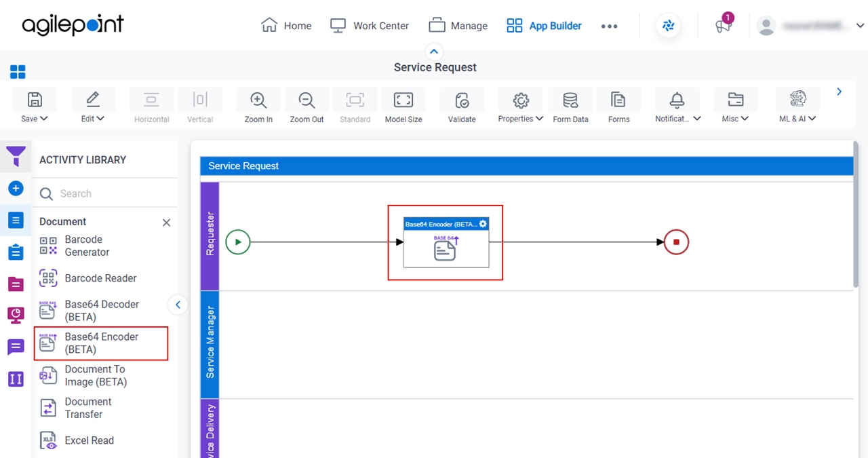Open settings gear on Base64 Encoder activity
Screen dimensions: 868x458
pyautogui.click(x=483, y=224)
